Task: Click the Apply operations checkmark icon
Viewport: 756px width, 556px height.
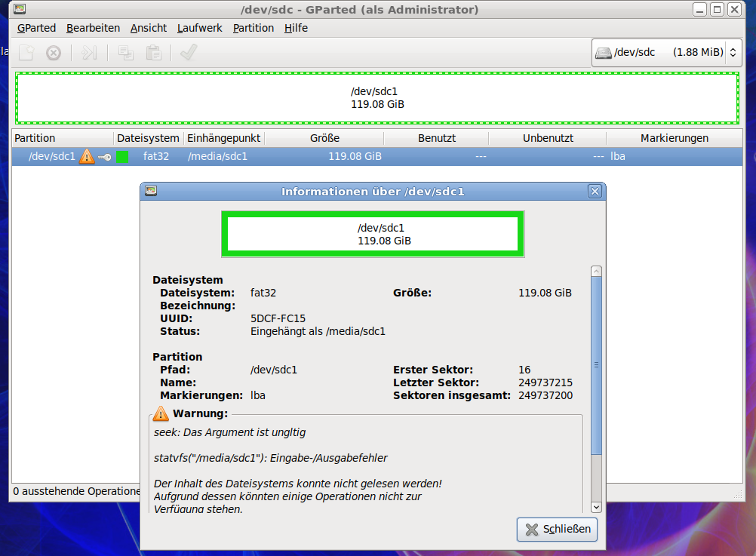Action: click(x=189, y=53)
